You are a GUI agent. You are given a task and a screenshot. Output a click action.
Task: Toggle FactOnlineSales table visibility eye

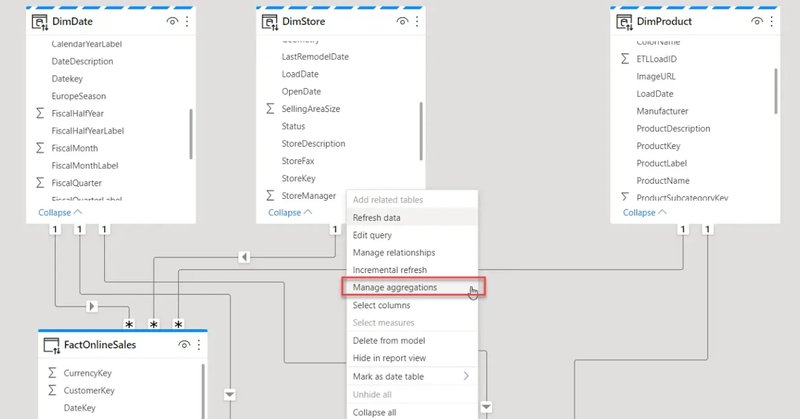point(184,345)
